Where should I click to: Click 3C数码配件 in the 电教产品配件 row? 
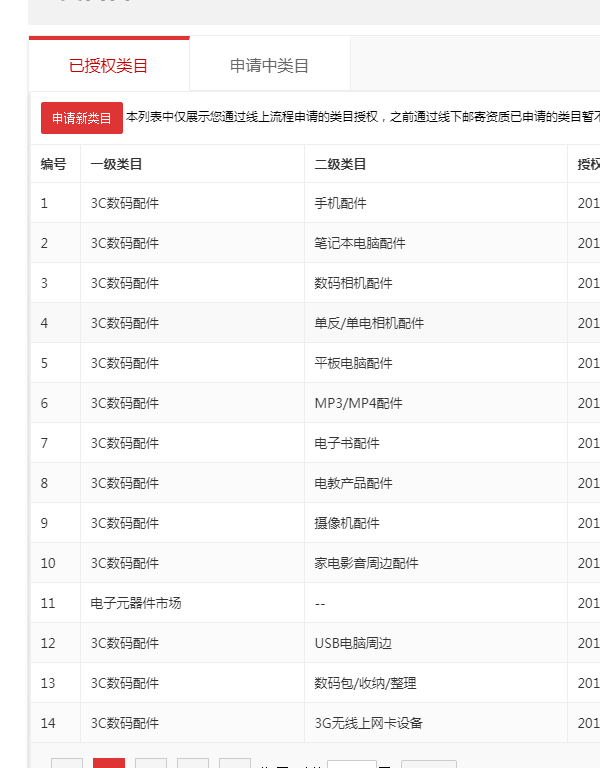pyautogui.click(x=125, y=483)
